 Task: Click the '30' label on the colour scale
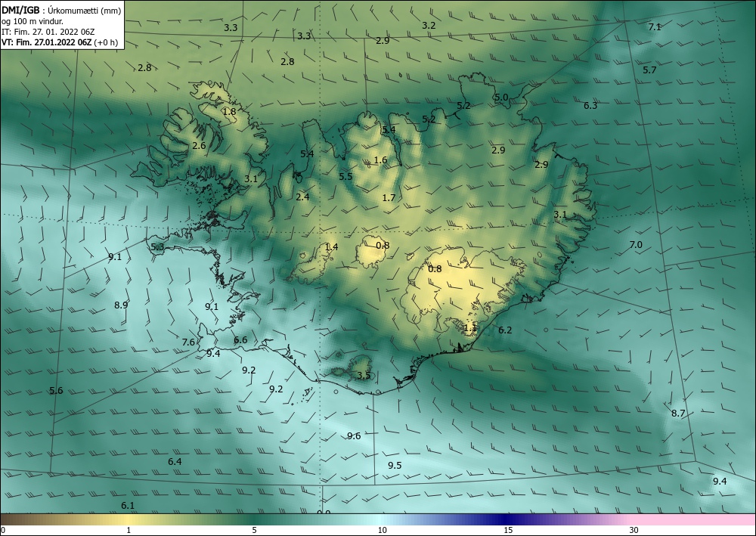point(634,530)
